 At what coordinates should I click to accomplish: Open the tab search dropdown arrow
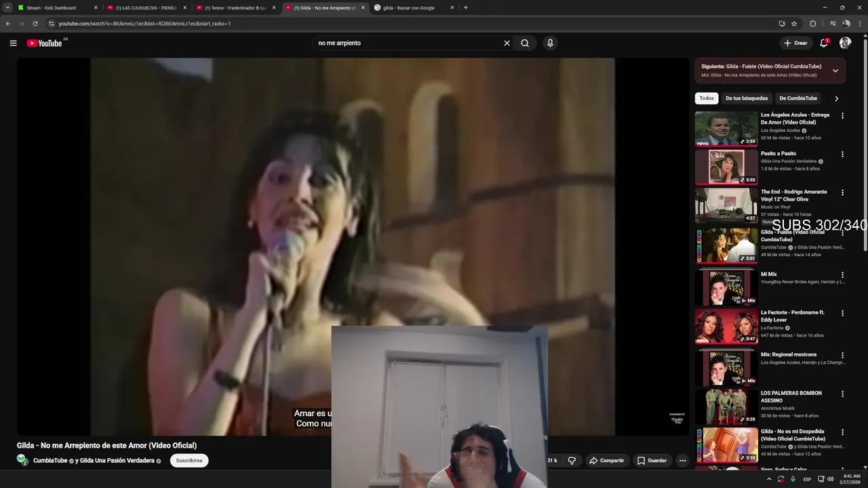7,7
